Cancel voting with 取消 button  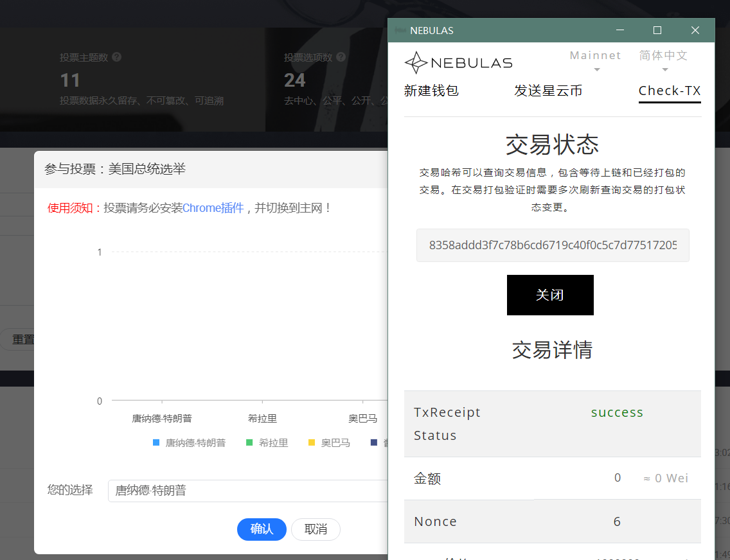tap(316, 529)
